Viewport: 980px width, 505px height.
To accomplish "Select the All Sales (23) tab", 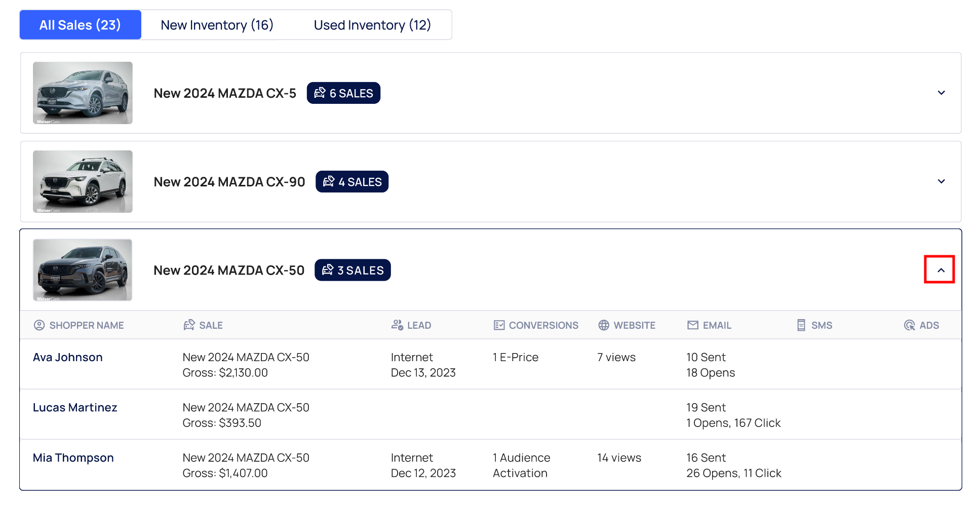I will click(x=80, y=25).
